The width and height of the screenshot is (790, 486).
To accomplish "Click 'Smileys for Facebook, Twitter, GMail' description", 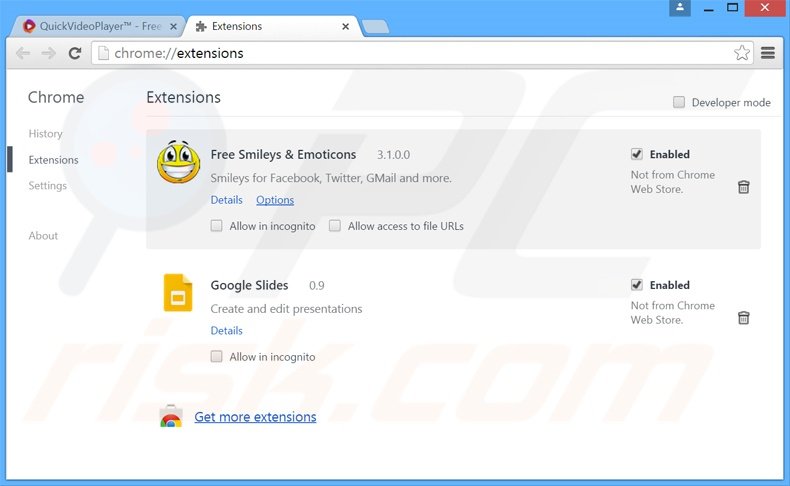I will [x=331, y=178].
